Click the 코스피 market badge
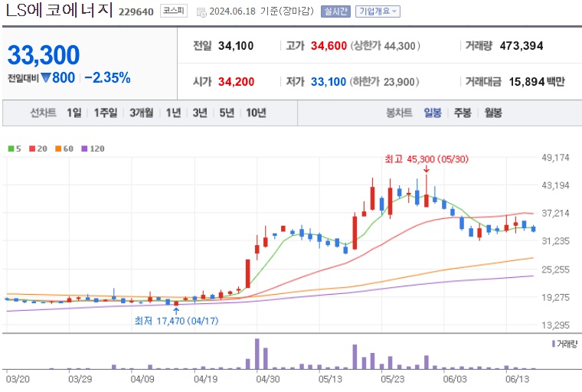Viewport: 582px width, 392px height. 174,11
